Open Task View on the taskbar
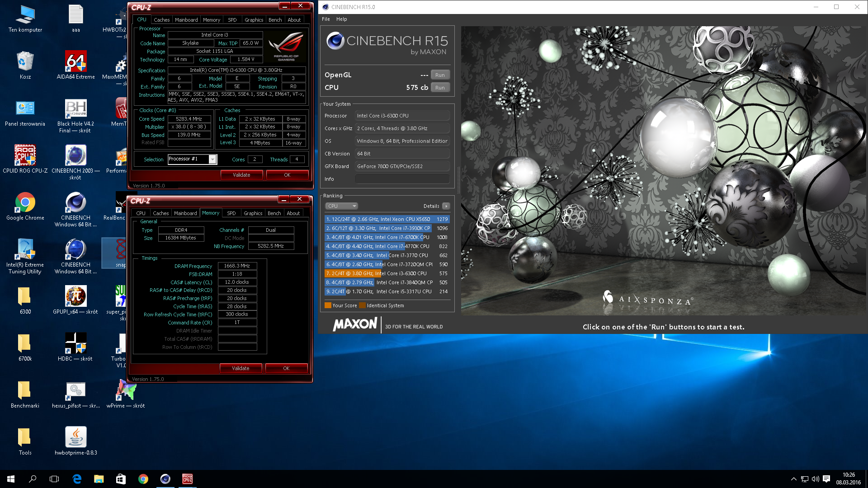The width and height of the screenshot is (868, 488). click(54, 479)
